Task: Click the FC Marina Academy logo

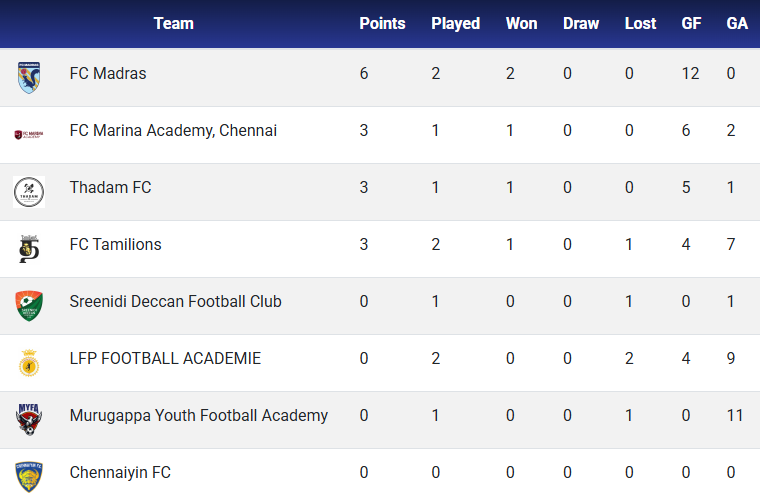Action: 29,134
